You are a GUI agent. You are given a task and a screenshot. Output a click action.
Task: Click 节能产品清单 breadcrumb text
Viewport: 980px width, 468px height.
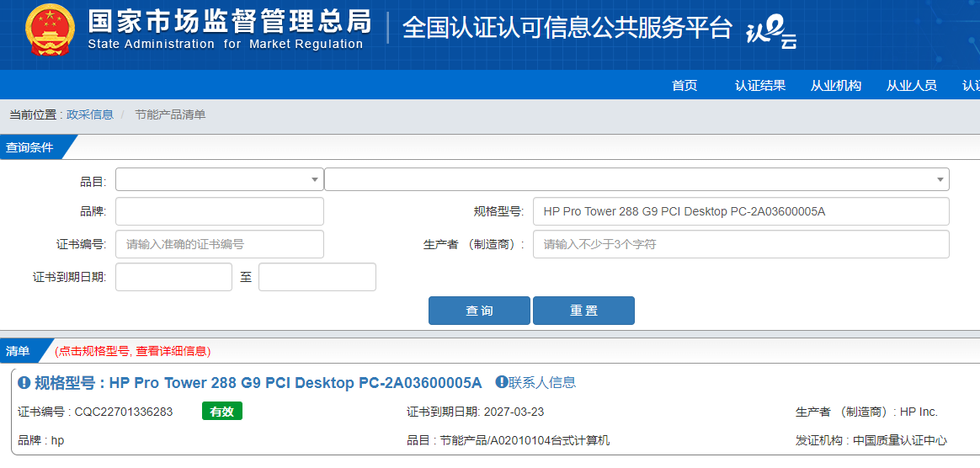[x=170, y=114]
